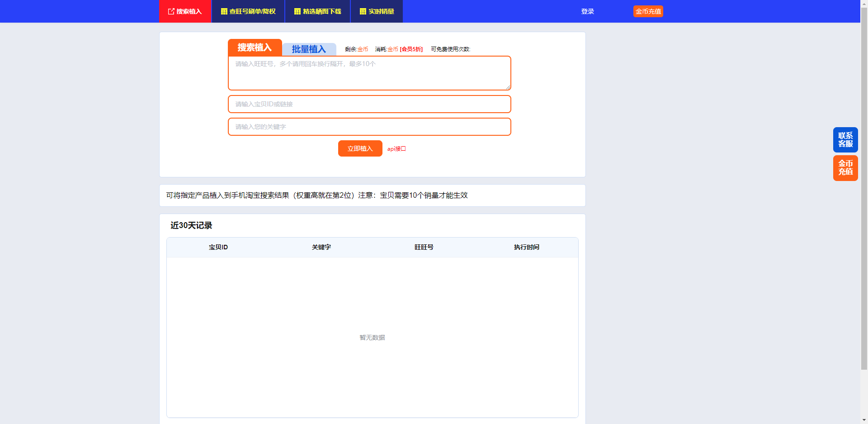Click the 立即植入 submit button
This screenshot has width=868, height=424.
click(x=360, y=148)
